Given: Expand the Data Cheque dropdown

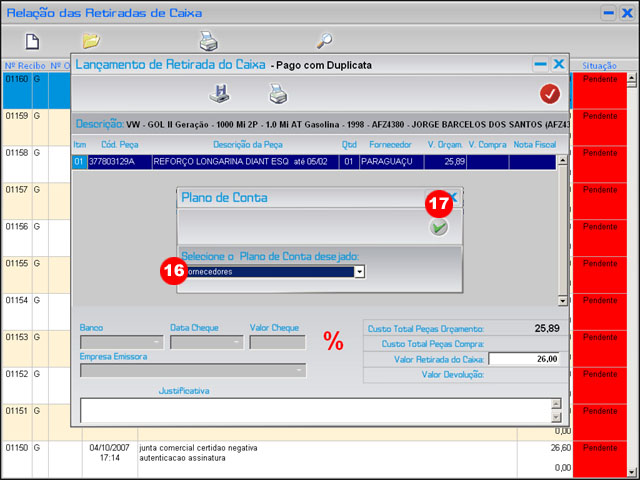Looking at the screenshot, I should [x=237, y=342].
